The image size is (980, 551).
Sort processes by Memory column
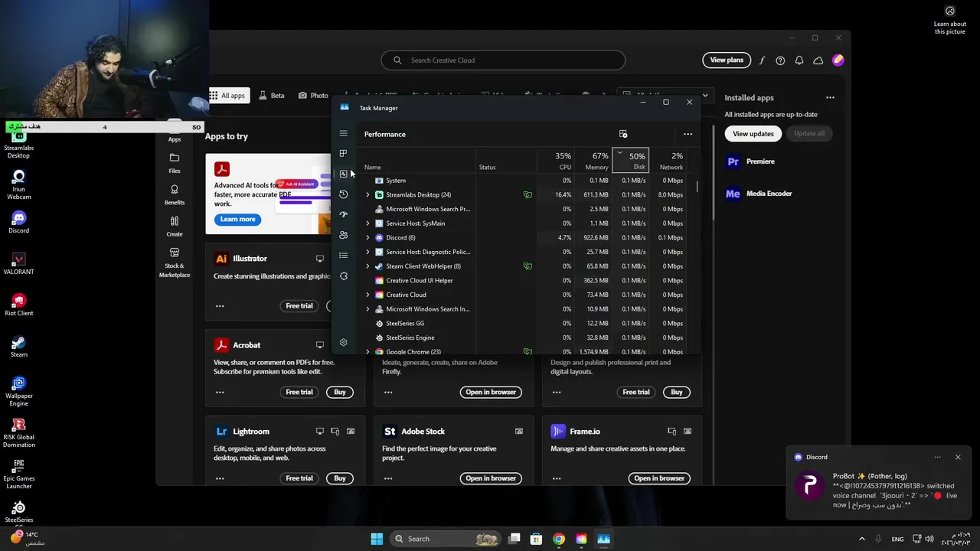593,161
